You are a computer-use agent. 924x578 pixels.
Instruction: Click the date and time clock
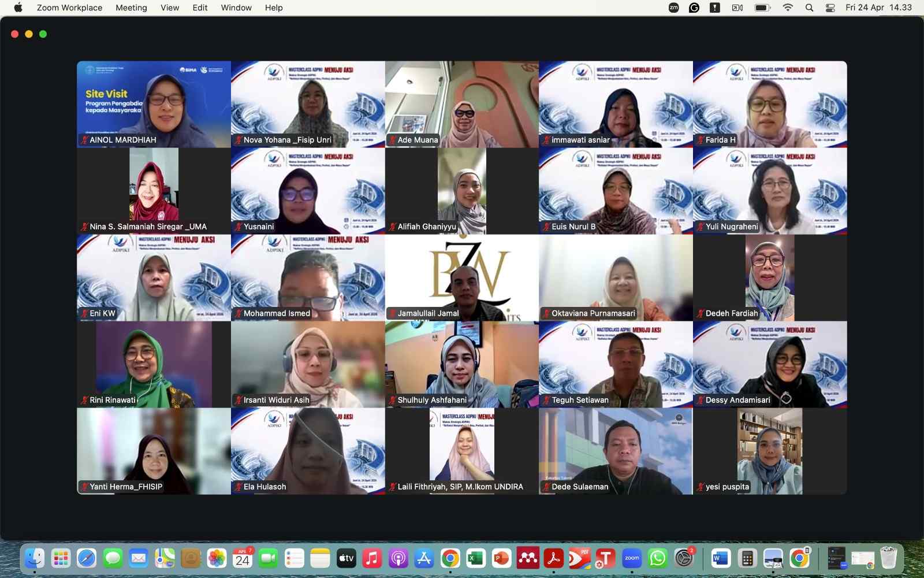pos(878,8)
